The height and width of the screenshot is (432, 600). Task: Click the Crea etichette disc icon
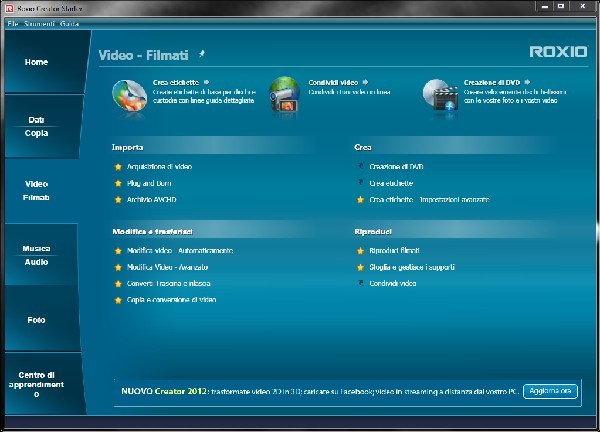pos(128,92)
